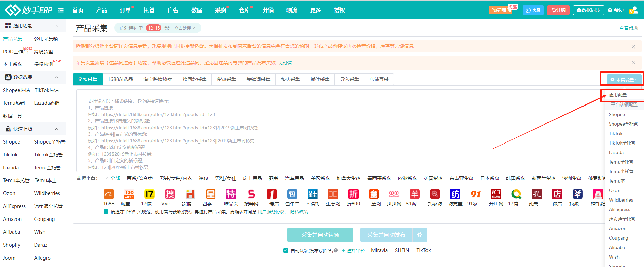This screenshot has height=267, width=644.
Task: Open auto-publish settings gear icon
Action: pos(420,235)
